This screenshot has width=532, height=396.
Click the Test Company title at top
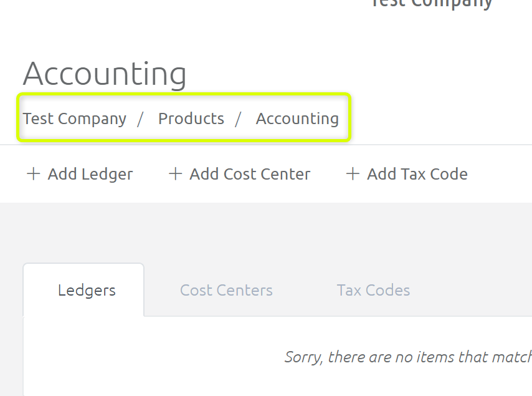click(432, 4)
